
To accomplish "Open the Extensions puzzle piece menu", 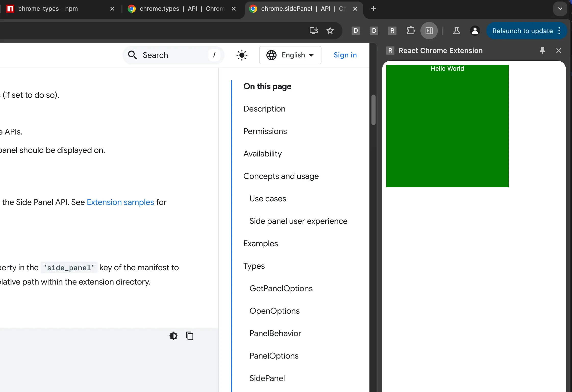I will pyautogui.click(x=411, y=31).
